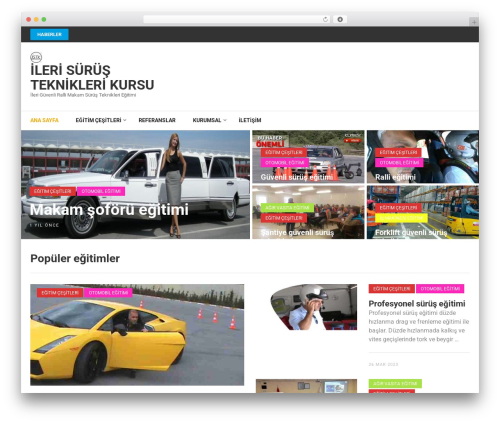This screenshot has height=423, width=500.
Task: Click yellow İŞ MAKİNESİ EĞİTİMİ tag on Forklift tile
Action: tap(401, 218)
